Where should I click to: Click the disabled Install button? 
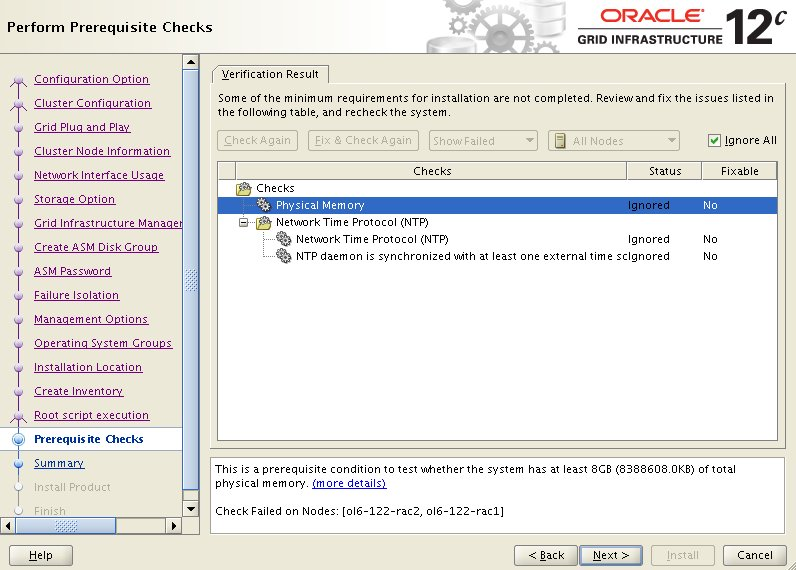[683, 555]
